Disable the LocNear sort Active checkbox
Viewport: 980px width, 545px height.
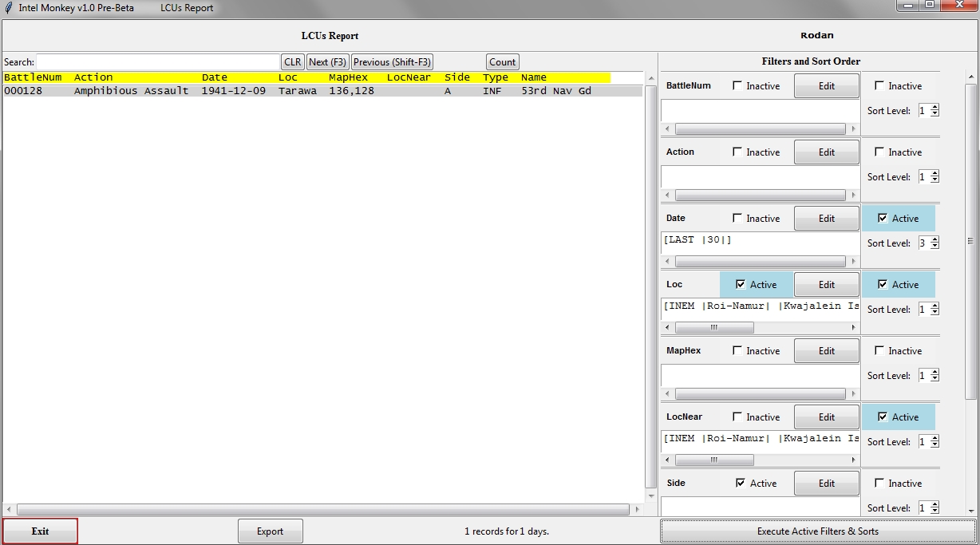click(x=882, y=417)
